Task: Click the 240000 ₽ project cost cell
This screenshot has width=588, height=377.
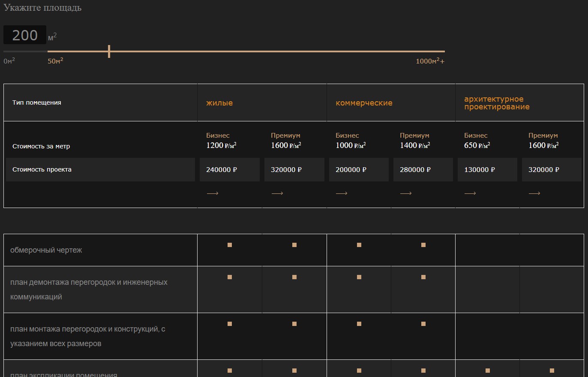Action: click(230, 169)
